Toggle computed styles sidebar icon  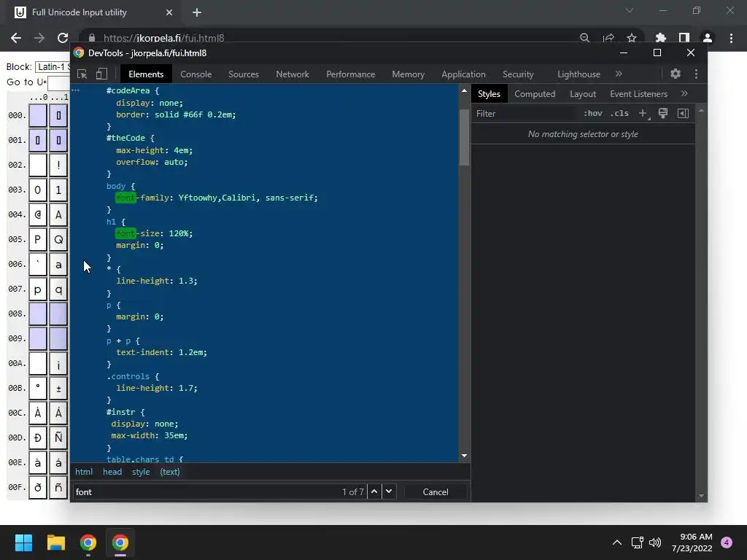point(683,113)
